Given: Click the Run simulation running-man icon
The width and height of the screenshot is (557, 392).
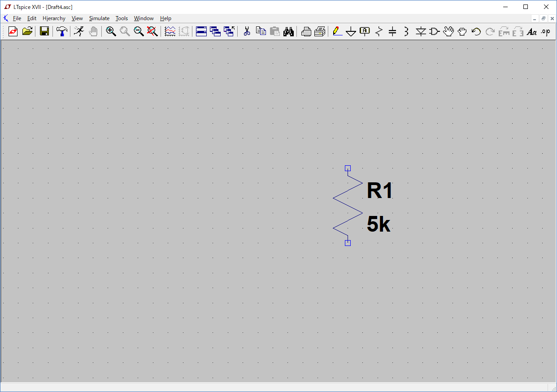Looking at the screenshot, I should [79, 31].
